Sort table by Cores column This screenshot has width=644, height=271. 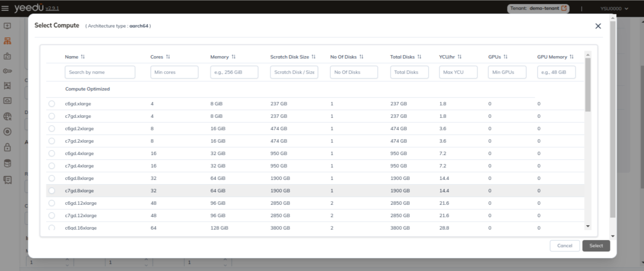pyautogui.click(x=168, y=57)
